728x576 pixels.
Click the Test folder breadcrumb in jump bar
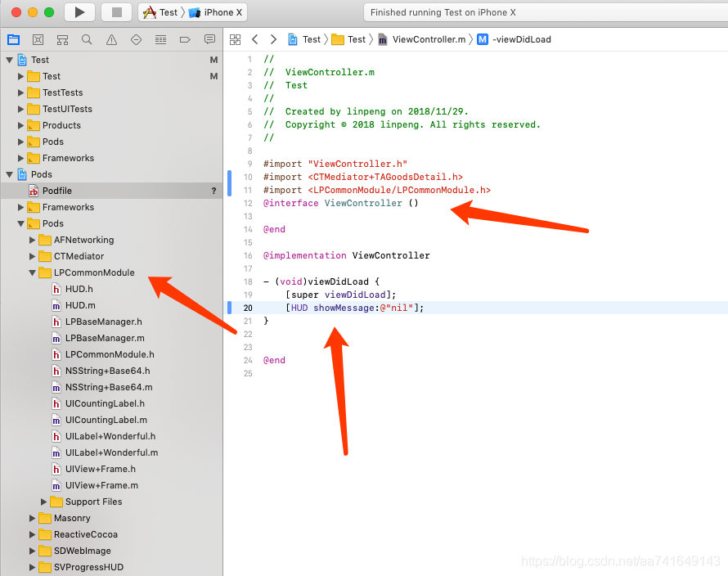(x=349, y=39)
